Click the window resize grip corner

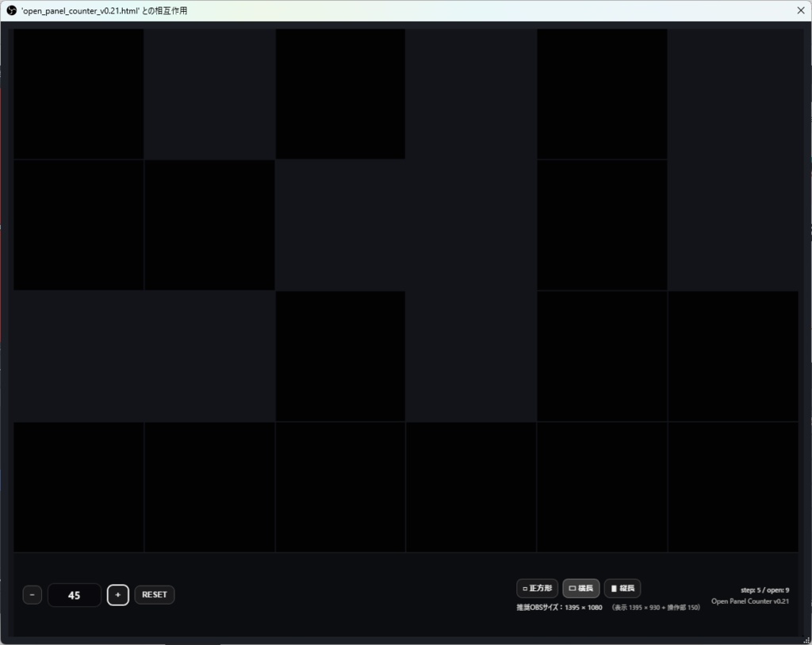click(806, 639)
